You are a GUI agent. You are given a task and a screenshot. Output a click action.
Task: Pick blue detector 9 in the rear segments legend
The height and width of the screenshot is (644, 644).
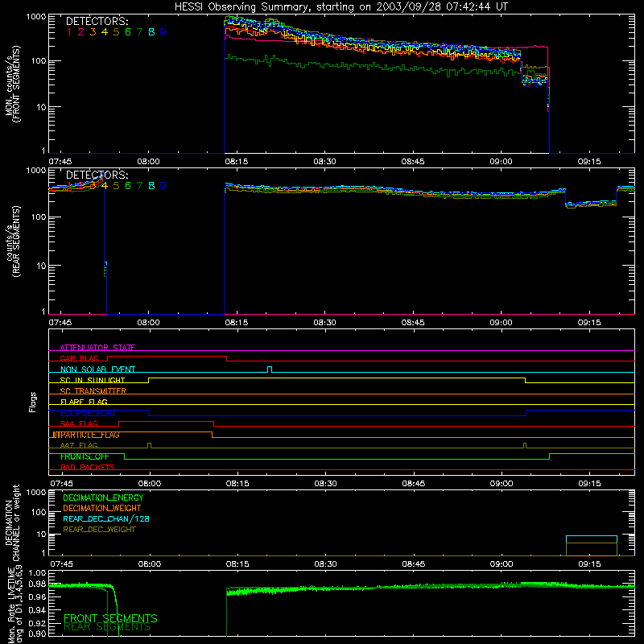[163, 186]
